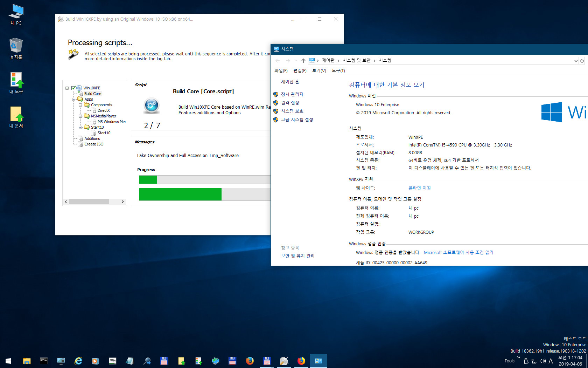Collapse the Start10 folder node
This screenshot has width=588, height=368.
(x=80, y=127)
